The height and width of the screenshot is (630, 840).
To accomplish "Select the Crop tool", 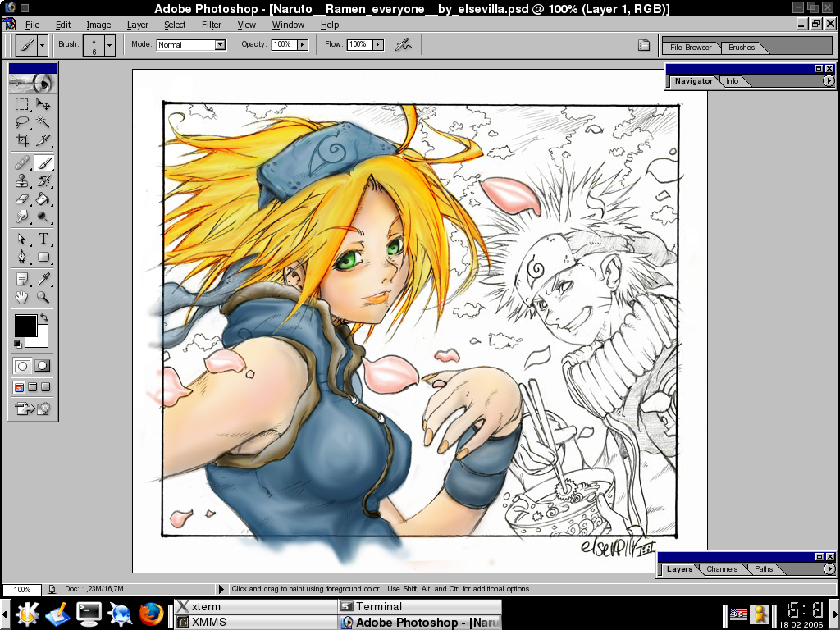I will coord(22,140).
